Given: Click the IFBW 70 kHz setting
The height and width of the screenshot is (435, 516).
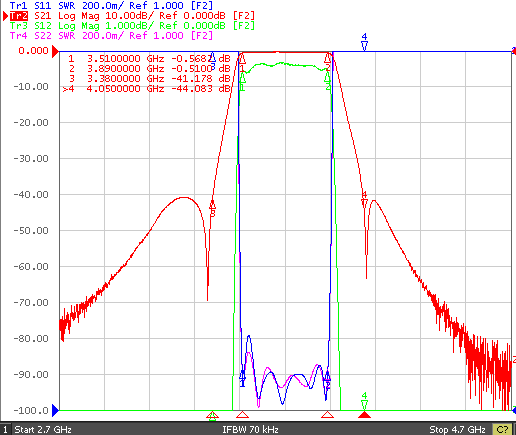Looking at the screenshot, I should [250, 429].
